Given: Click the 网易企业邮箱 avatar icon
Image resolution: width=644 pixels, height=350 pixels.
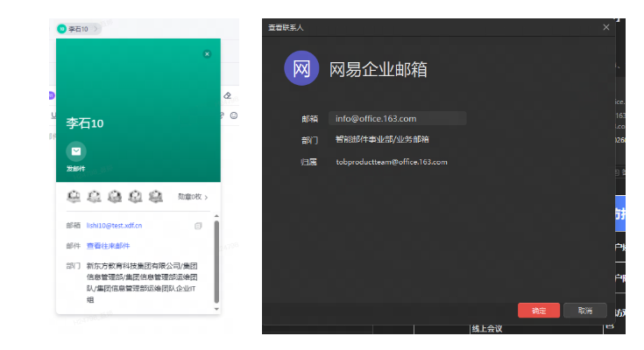Looking at the screenshot, I should 301,68.
